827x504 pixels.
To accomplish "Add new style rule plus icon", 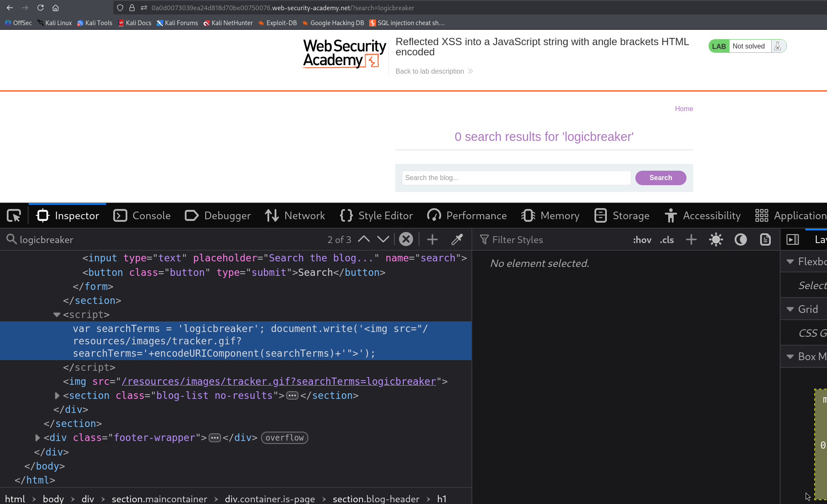I will click(691, 240).
